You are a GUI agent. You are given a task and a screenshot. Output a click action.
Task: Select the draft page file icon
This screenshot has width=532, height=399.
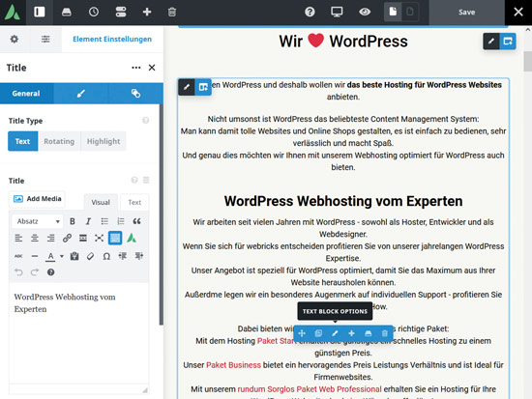pyautogui.click(x=410, y=13)
